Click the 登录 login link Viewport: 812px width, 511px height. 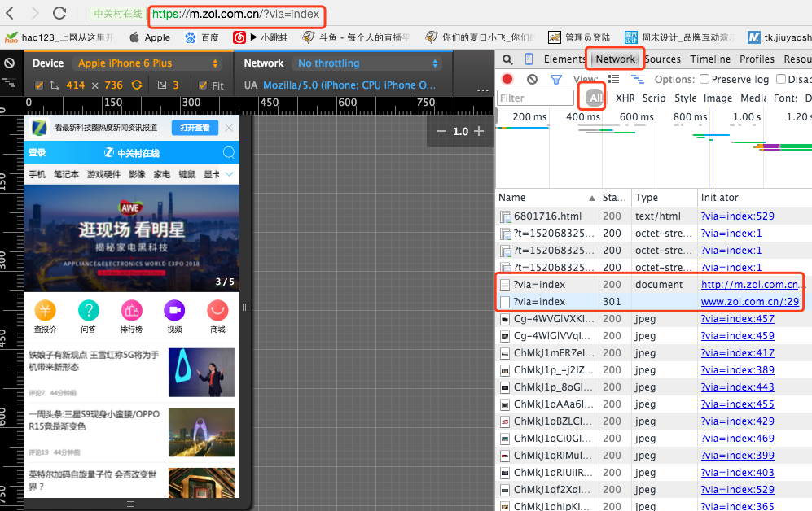[37, 153]
